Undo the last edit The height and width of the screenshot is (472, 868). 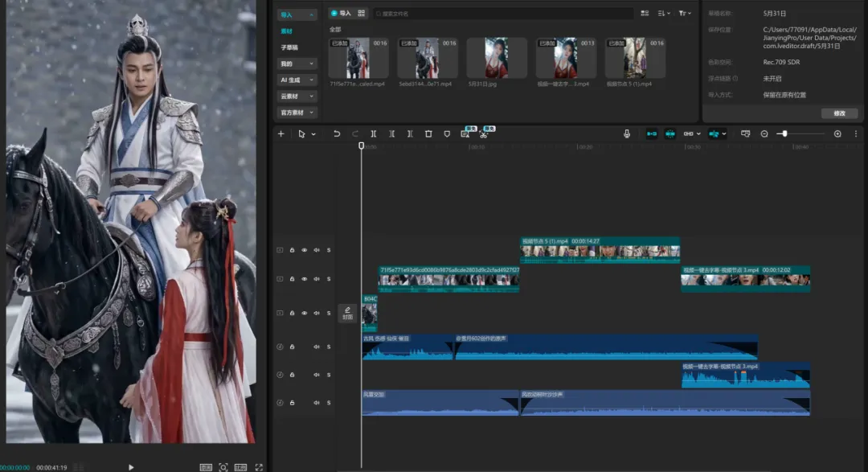(337, 133)
